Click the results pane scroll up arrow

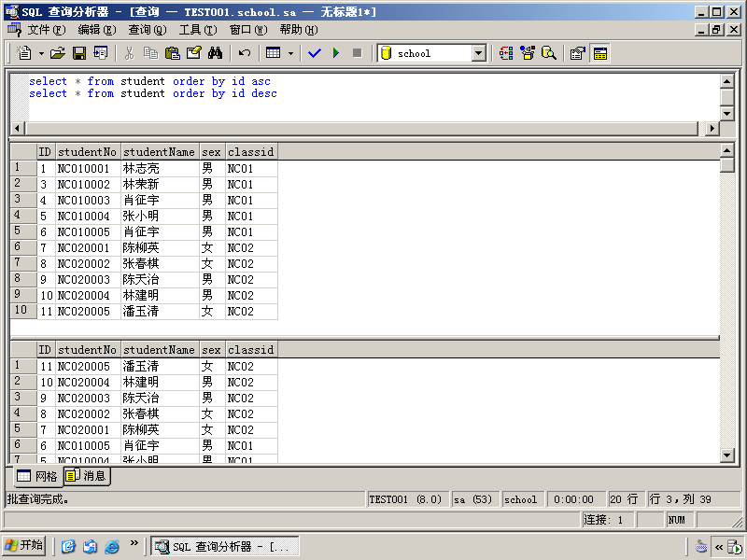click(726, 151)
